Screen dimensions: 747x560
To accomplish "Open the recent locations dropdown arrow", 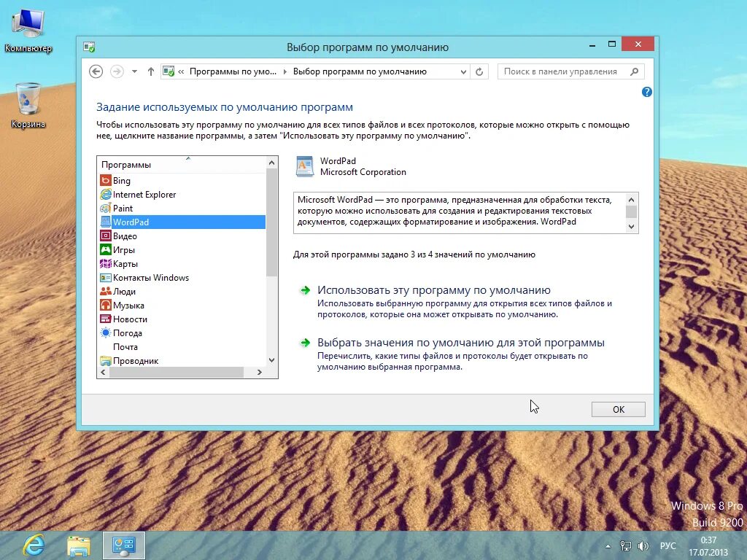I will [134, 71].
